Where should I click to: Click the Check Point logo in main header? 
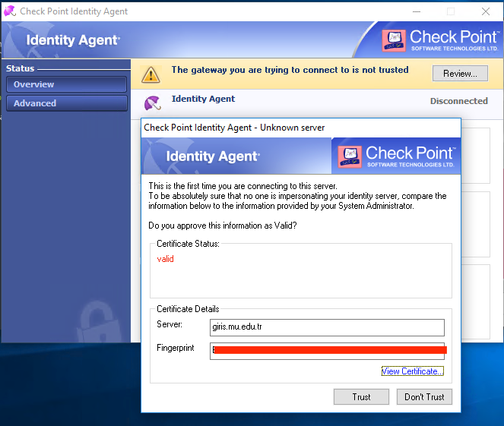(441, 40)
